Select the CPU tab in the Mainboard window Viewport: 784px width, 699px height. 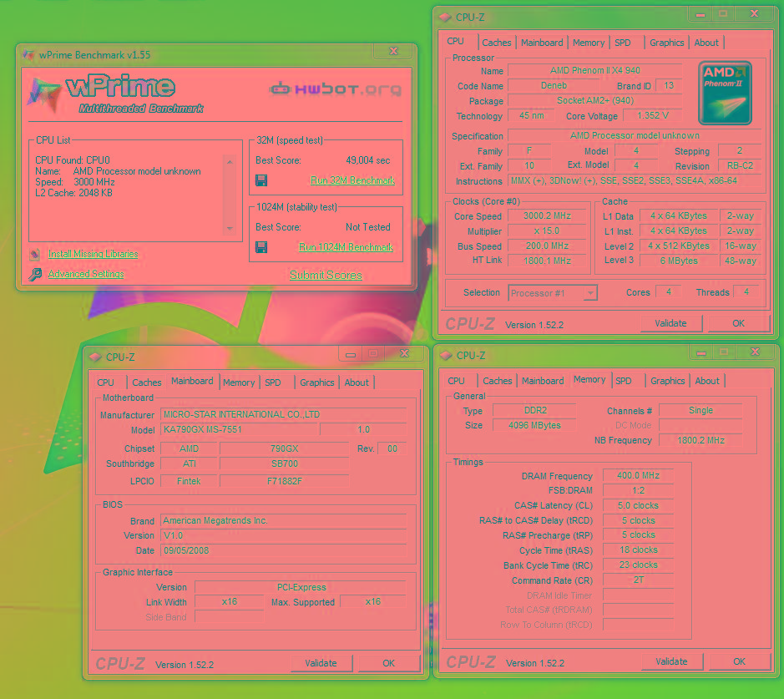(105, 382)
